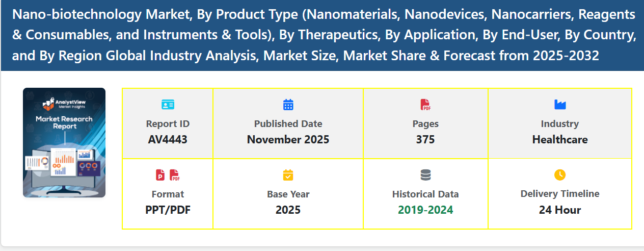Click the Report ID card icon
The width and height of the screenshot is (644, 251).
(168, 105)
